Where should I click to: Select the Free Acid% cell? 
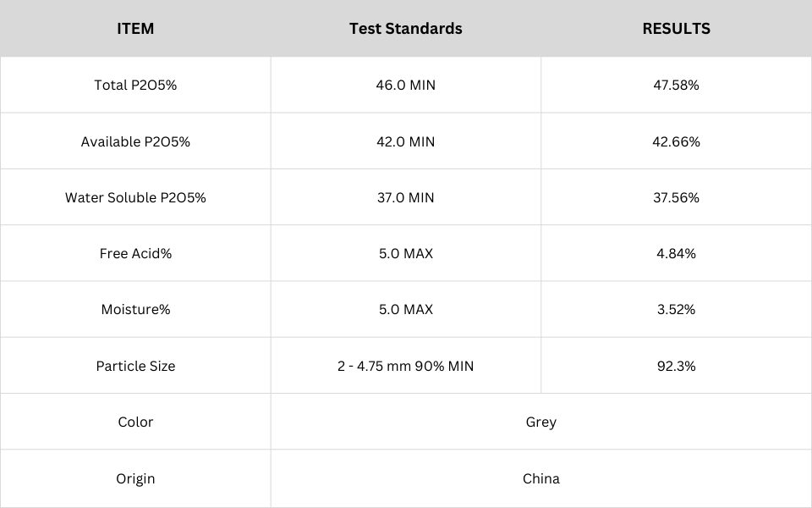(135, 253)
